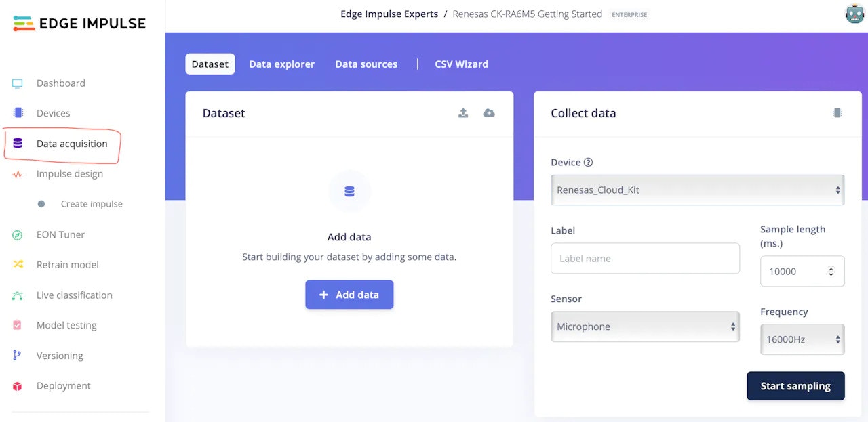Click the "Start building your dataset" text
The width and height of the screenshot is (868, 422).
349,257
